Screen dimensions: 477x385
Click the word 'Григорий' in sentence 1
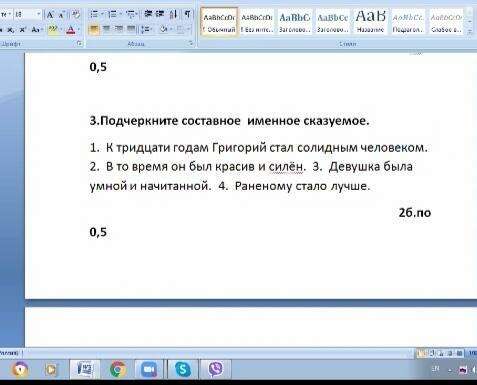pos(239,147)
